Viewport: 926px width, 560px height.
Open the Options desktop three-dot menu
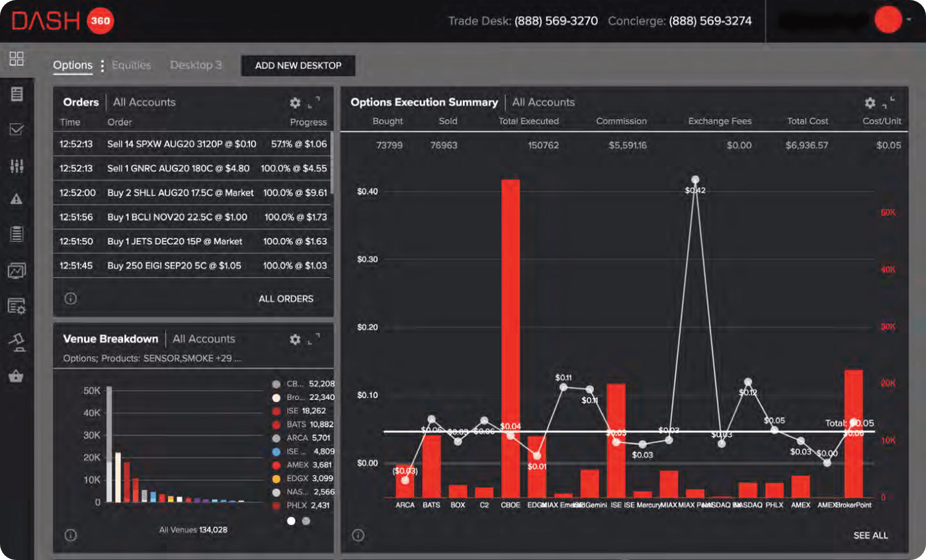(x=102, y=66)
